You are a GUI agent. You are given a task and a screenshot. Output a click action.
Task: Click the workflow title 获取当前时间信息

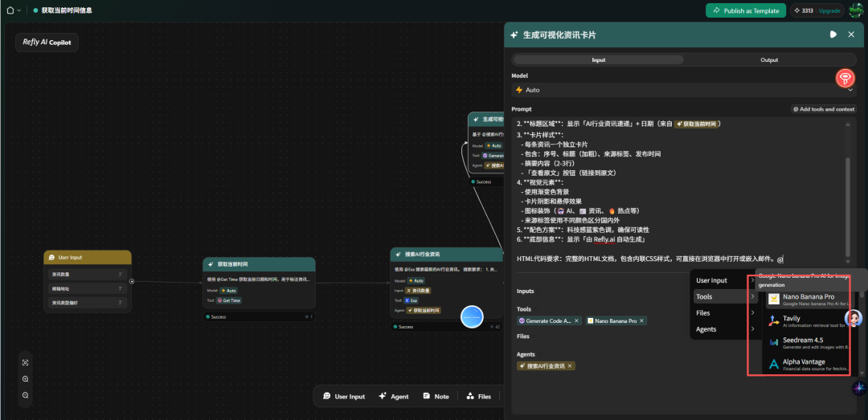pyautogui.click(x=67, y=10)
